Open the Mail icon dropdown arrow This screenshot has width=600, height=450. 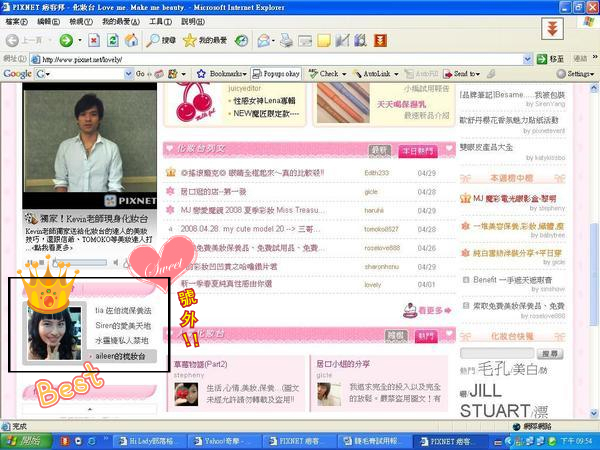(x=273, y=40)
